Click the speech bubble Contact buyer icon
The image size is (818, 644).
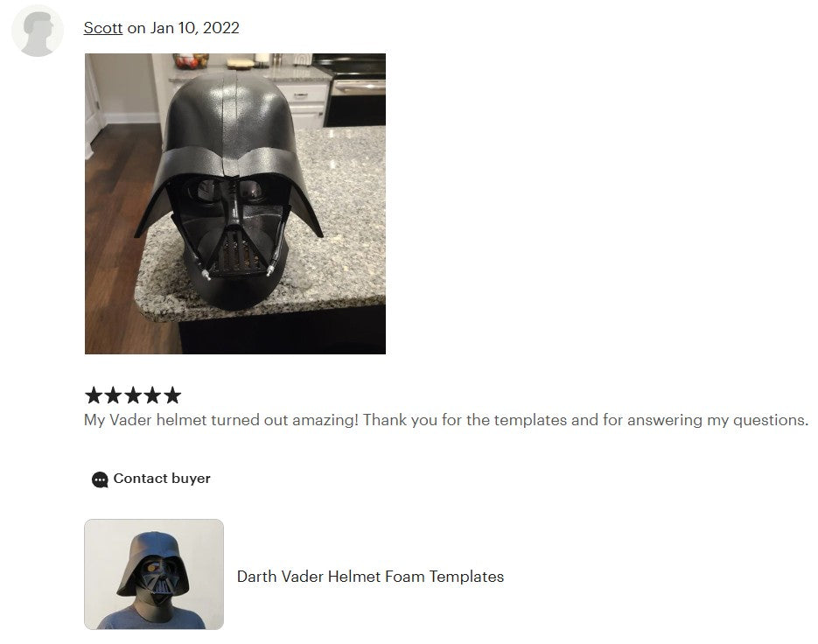coord(100,479)
